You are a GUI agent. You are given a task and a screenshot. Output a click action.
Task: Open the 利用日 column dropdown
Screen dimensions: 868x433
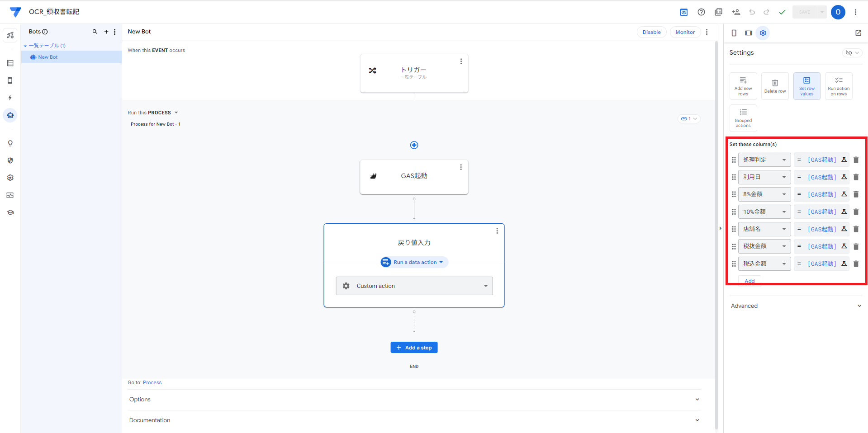[x=764, y=177]
